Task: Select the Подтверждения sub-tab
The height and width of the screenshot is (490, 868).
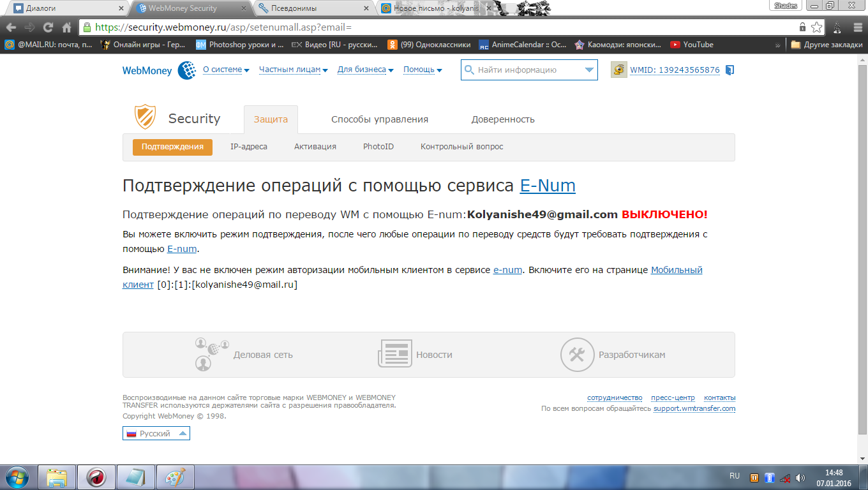Action: [x=172, y=147]
